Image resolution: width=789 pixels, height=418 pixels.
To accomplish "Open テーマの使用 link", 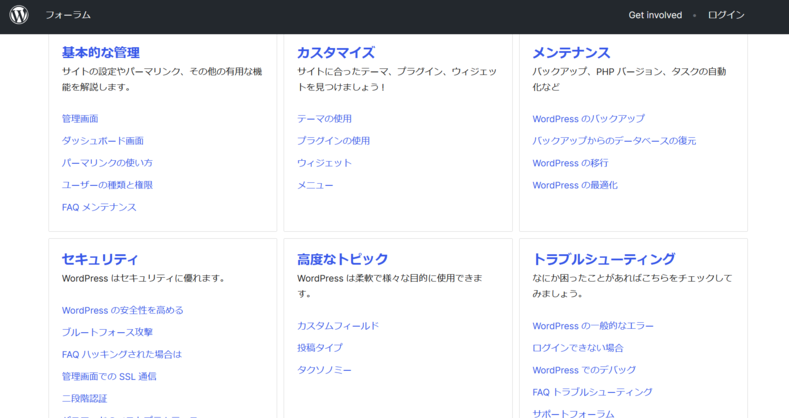I will tap(324, 119).
